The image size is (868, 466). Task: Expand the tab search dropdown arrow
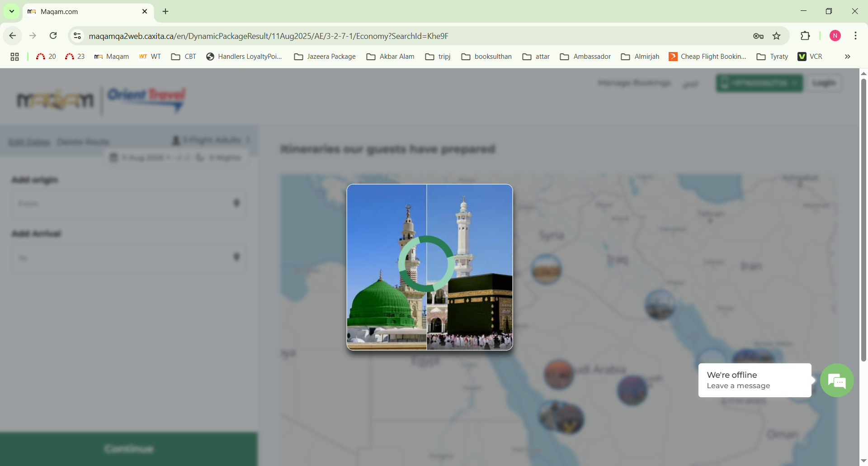pos(12,11)
